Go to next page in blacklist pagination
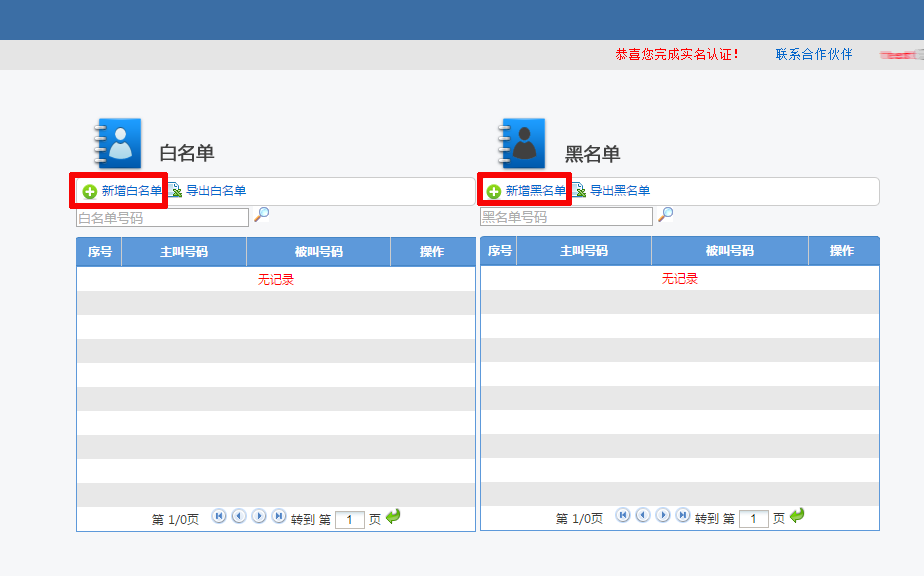The width and height of the screenshot is (924, 576). (x=662, y=516)
